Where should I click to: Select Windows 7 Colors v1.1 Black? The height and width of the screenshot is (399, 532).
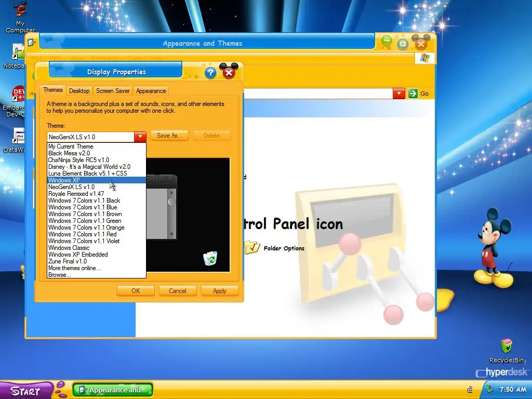(97, 201)
